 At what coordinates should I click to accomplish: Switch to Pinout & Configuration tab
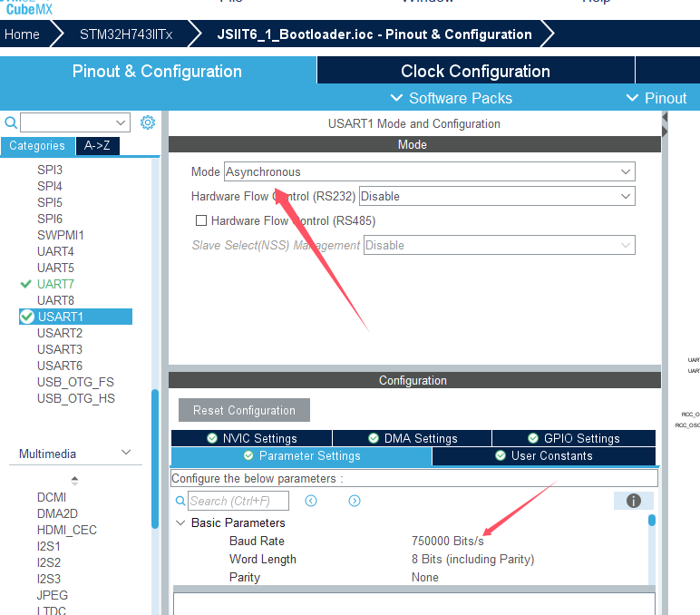pos(157,71)
